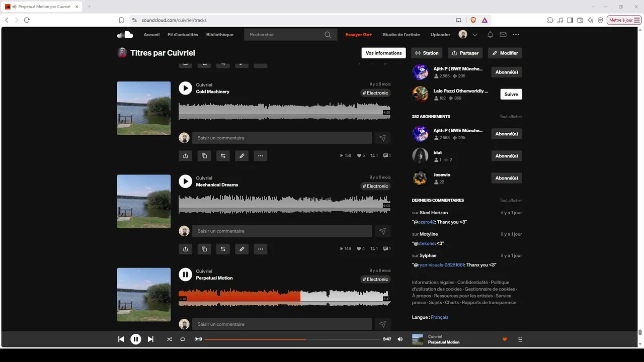644x362 pixels.
Task: Share the Mechanical Dreams track
Action: [185, 249]
